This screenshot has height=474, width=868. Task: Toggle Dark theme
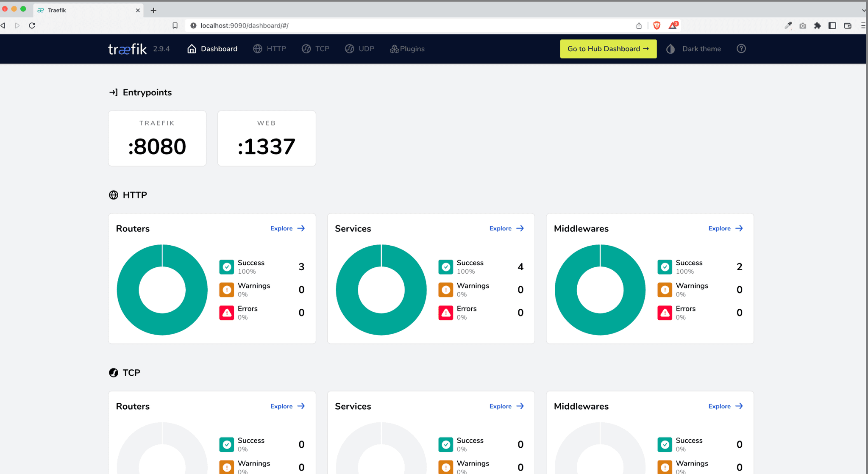pos(693,49)
